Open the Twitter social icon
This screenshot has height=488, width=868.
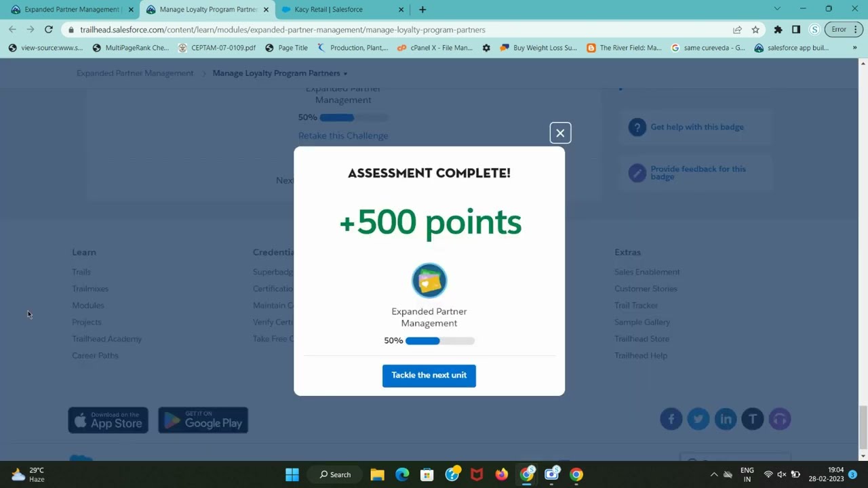point(698,419)
